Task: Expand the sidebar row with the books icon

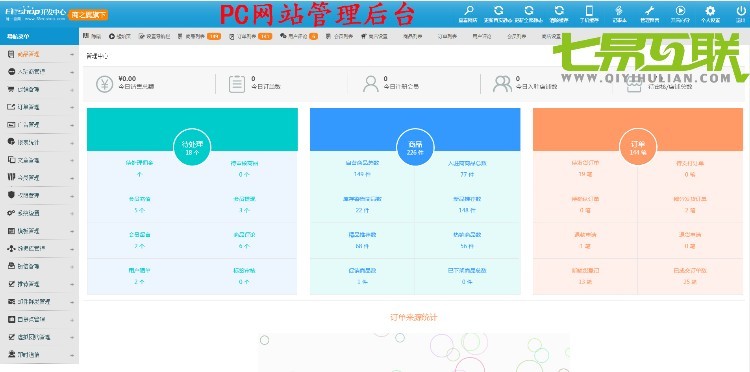Action: point(39,177)
